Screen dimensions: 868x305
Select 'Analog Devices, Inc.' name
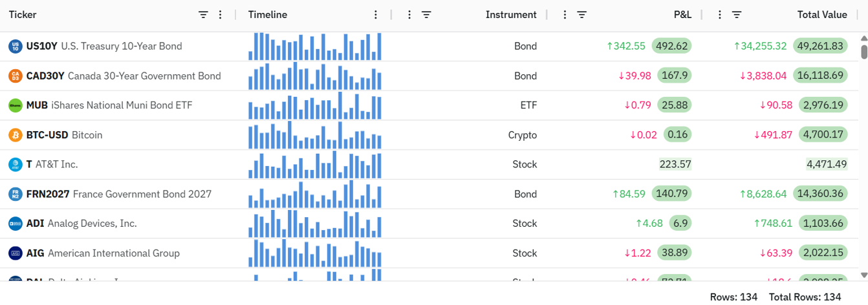(92, 224)
